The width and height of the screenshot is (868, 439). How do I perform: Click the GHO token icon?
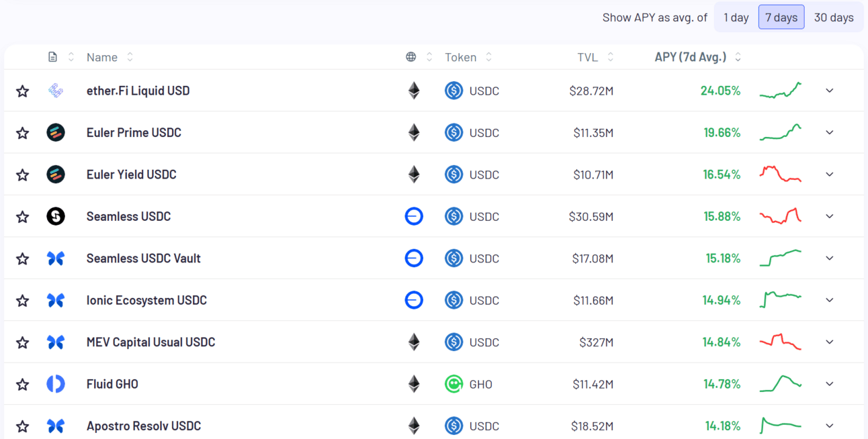[454, 384]
